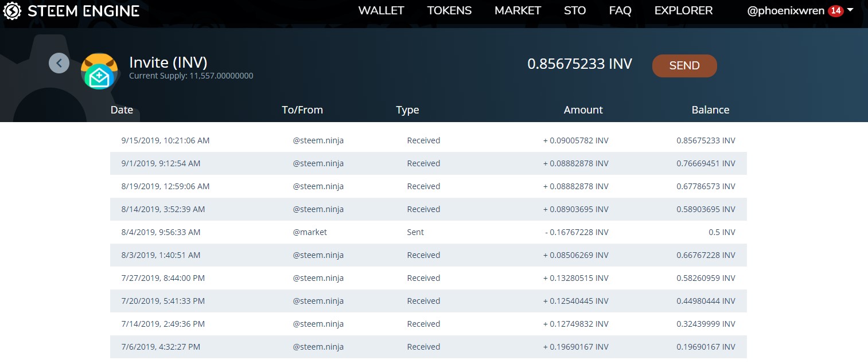Click the SEND button
The image size is (868, 364).
coord(684,66)
